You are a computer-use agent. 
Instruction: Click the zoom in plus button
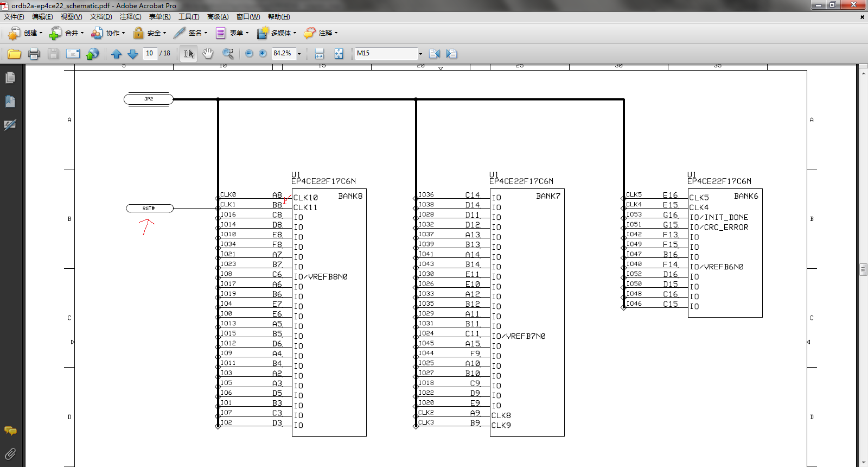click(x=263, y=53)
